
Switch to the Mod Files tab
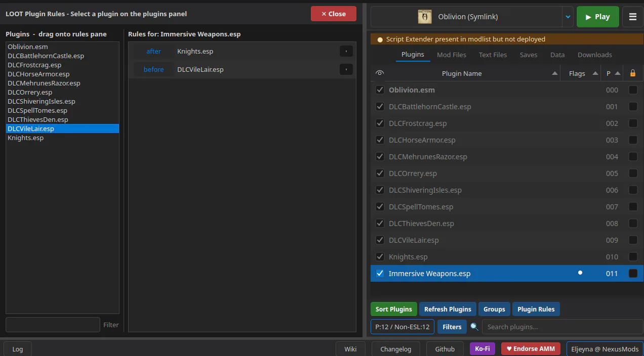452,55
